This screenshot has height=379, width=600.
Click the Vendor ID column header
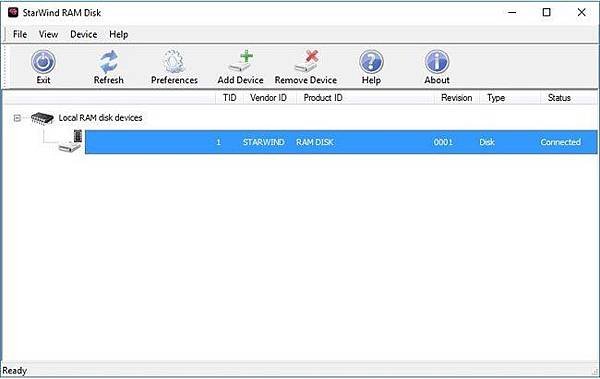click(268, 98)
